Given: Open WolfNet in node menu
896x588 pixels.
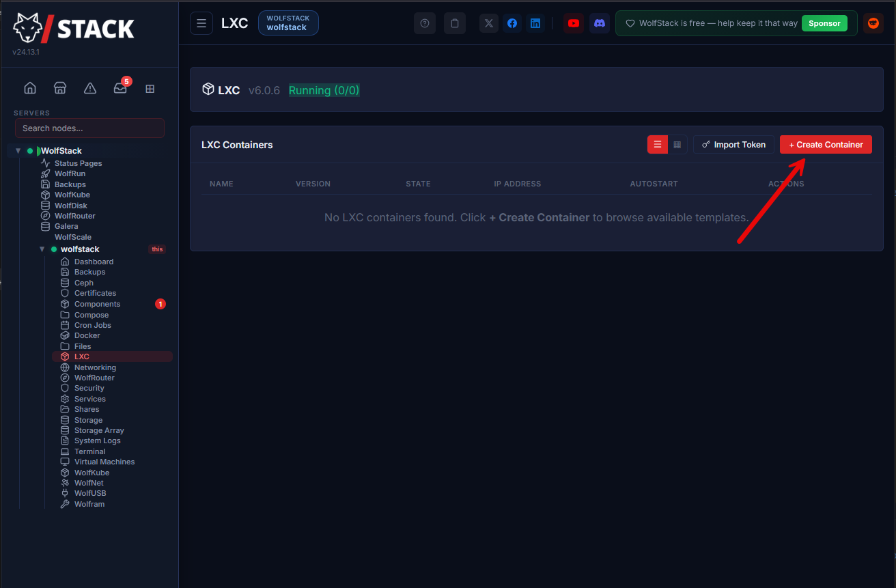Looking at the screenshot, I should [x=89, y=483].
